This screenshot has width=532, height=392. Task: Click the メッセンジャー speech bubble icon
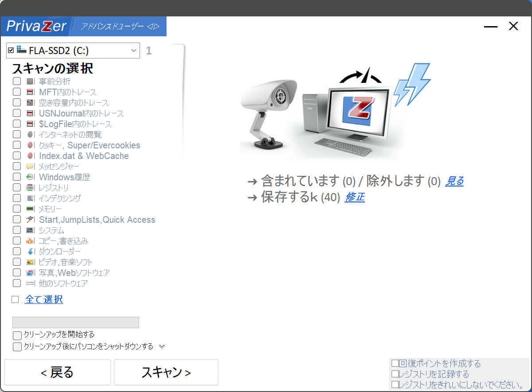pos(30,167)
